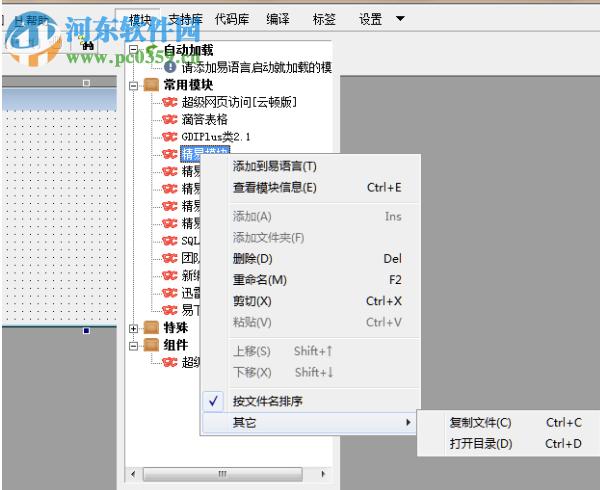Screen dimensions: 600x490
Task: Select the 组件 folder label
Action: (176, 345)
